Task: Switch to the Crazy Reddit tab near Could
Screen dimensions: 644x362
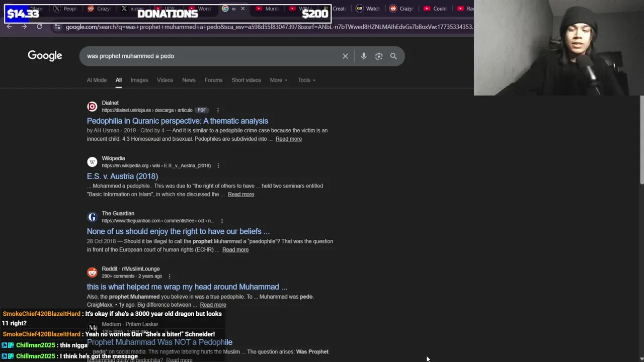Action: click(401, 9)
